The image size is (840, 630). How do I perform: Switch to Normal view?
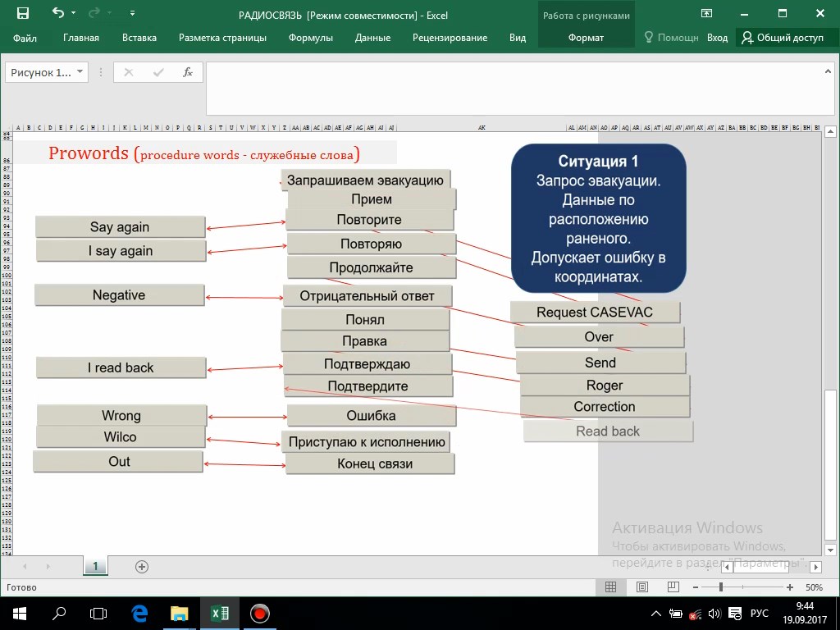point(610,587)
